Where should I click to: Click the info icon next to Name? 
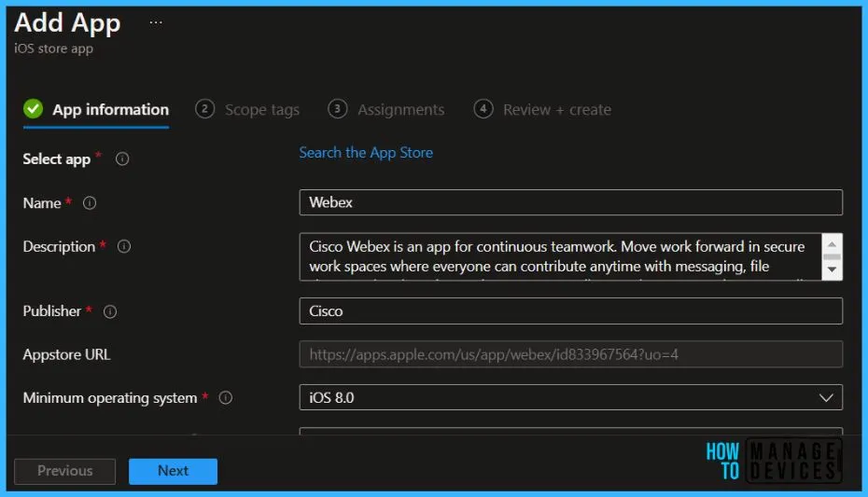pyautogui.click(x=90, y=203)
